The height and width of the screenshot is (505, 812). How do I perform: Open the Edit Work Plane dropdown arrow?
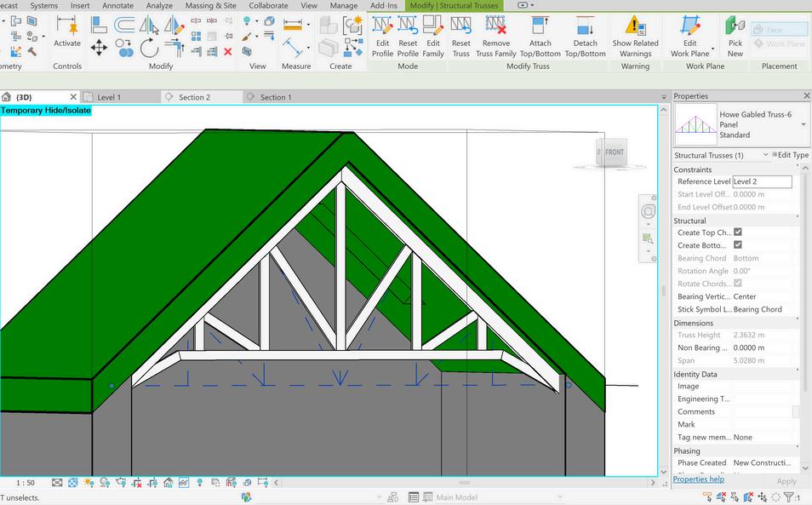[713, 49]
